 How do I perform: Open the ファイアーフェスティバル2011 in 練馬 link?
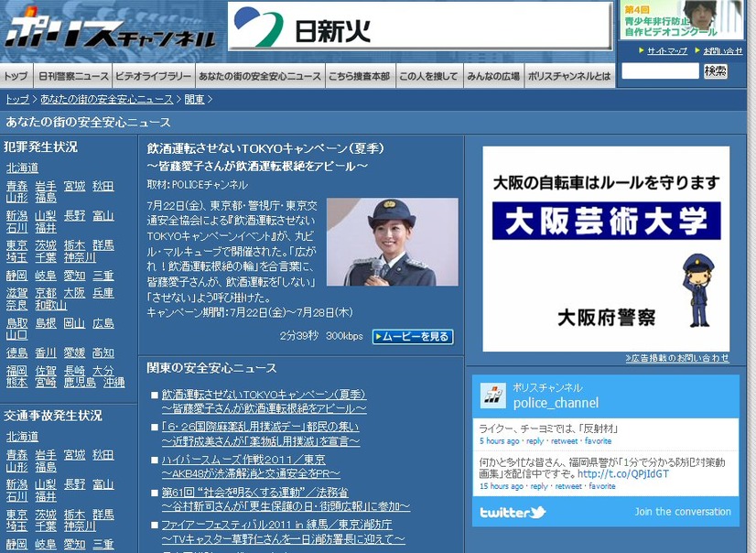point(283,532)
